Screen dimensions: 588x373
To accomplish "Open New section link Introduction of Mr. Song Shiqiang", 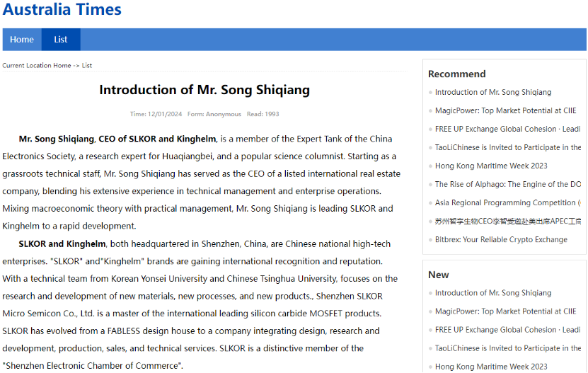I will tap(493, 293).
